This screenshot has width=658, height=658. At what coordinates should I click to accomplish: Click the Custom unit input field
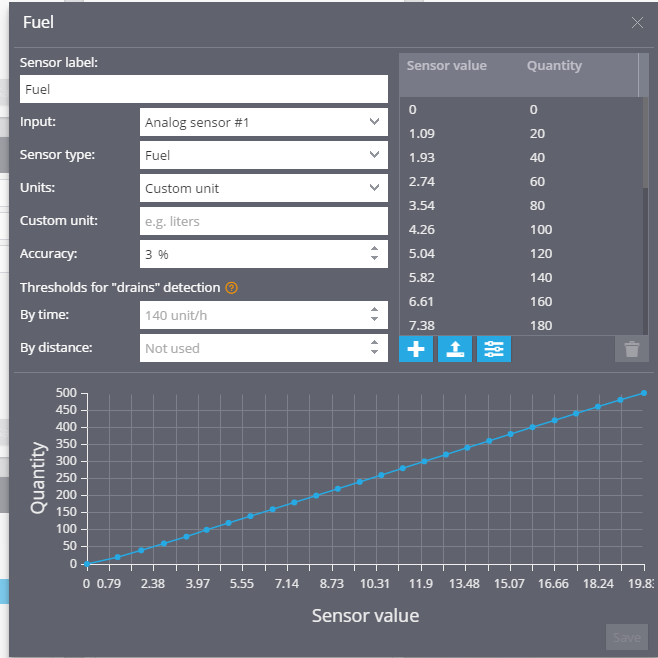click(x=264, y=221)
